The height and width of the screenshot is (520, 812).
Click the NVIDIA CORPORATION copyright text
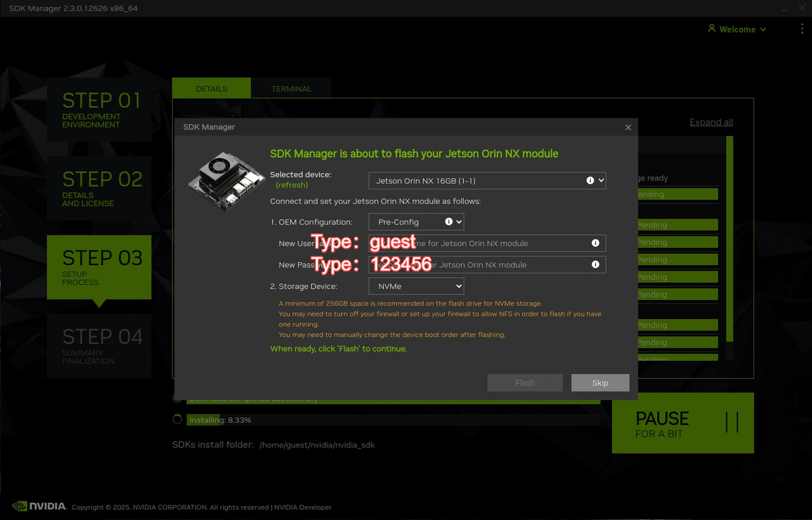coord(170,507)
